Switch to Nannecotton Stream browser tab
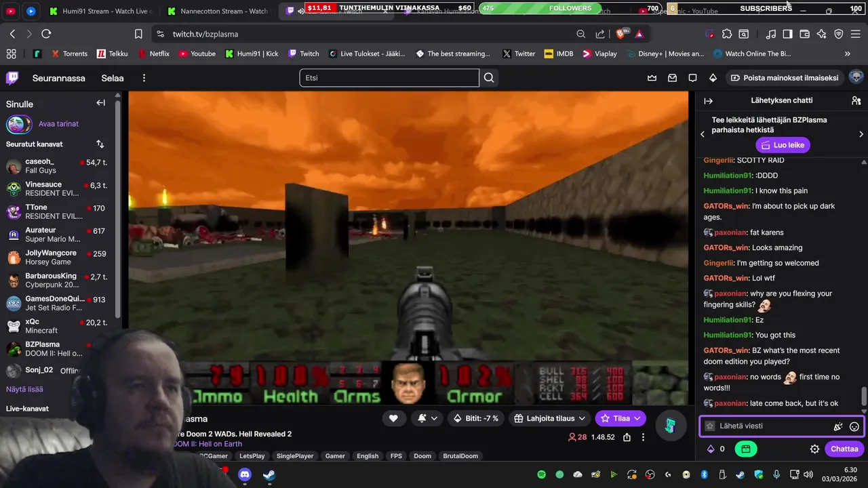 point(218,11)
